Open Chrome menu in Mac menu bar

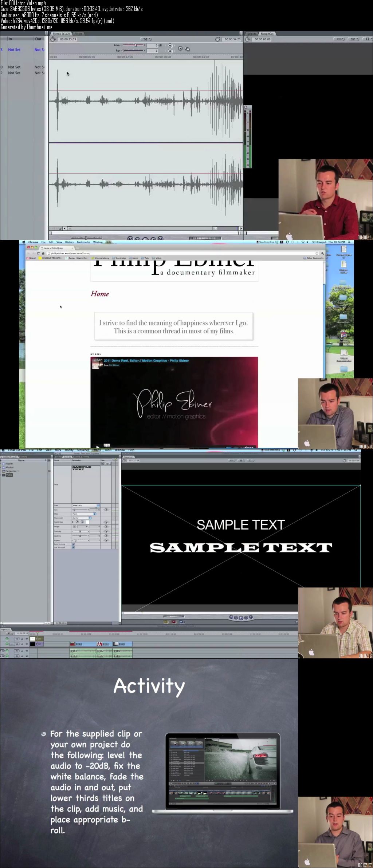33,242
